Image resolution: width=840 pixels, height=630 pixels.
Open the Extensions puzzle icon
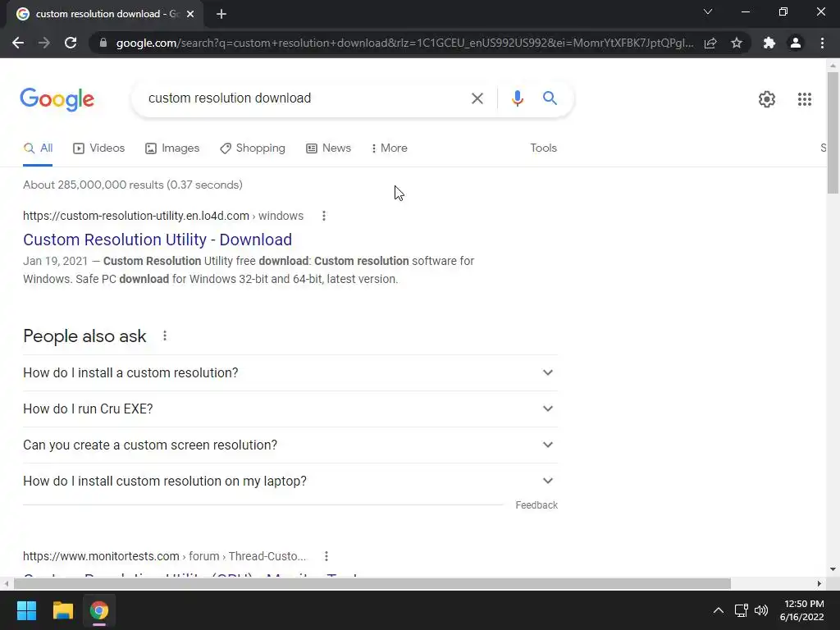pyautogui.click(x=769, y=43)
